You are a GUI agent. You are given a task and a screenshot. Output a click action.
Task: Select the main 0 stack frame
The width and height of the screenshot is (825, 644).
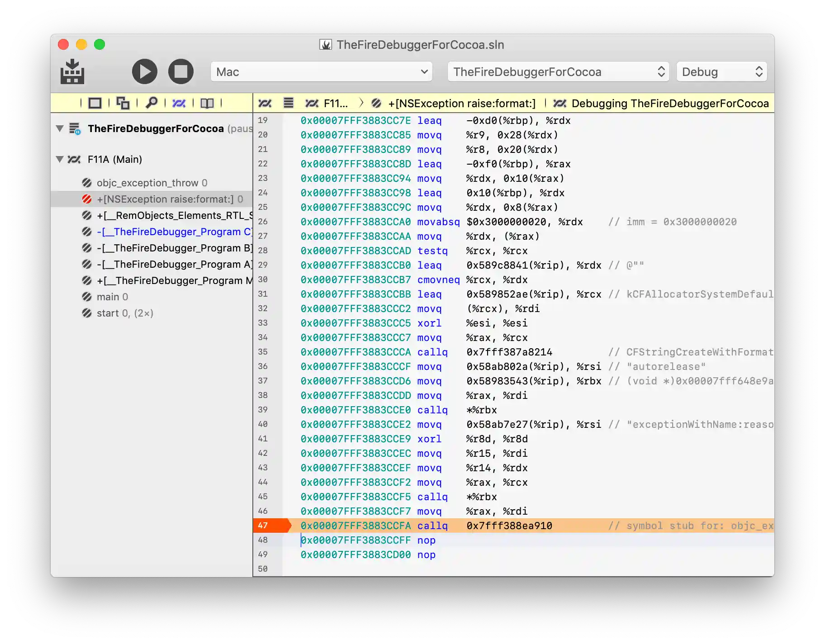coord(112,297)
